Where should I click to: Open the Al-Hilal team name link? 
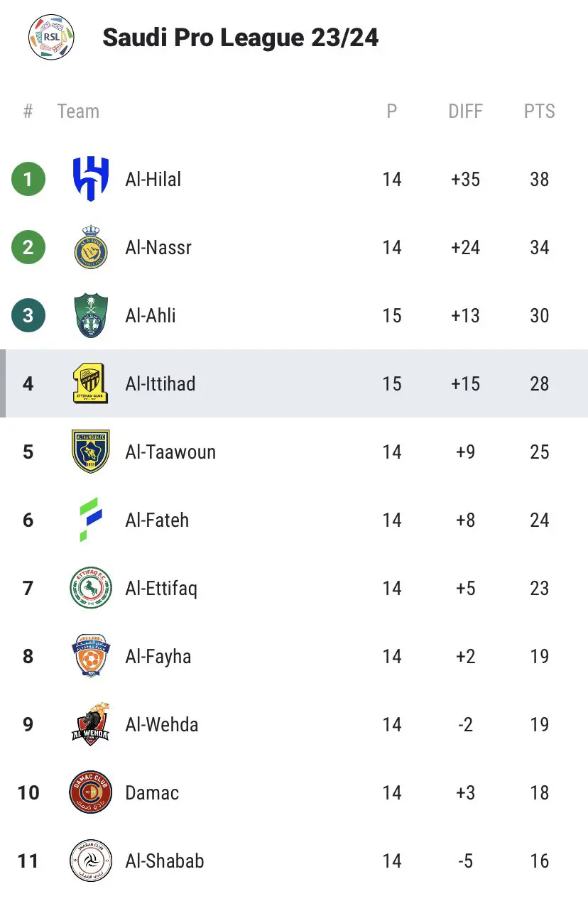[x=153, y=180]
